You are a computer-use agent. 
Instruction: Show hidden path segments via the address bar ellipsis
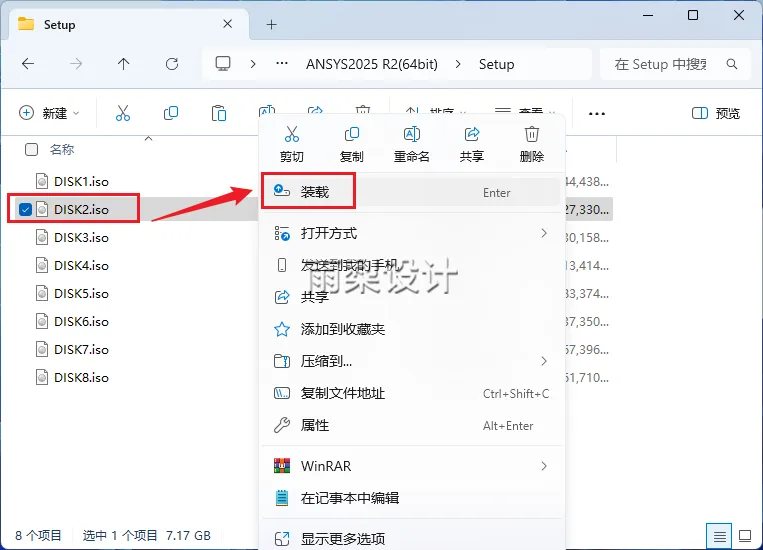282,64
